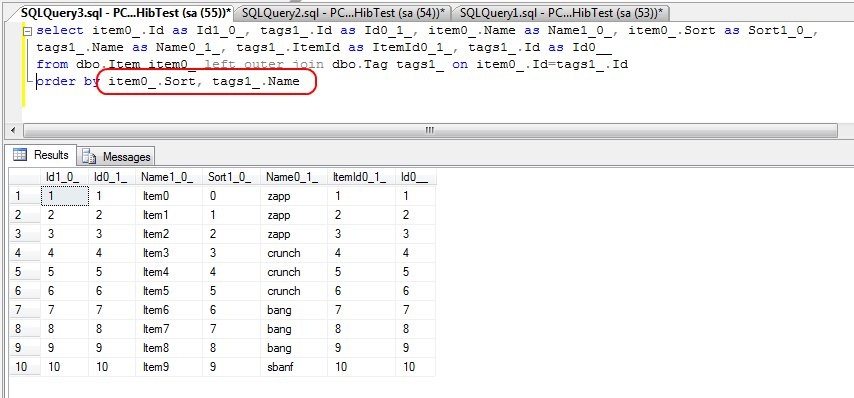Click the Id0_1_ column header
The width and height of the screenshot is (854, 398).
[x=112, y=177]
